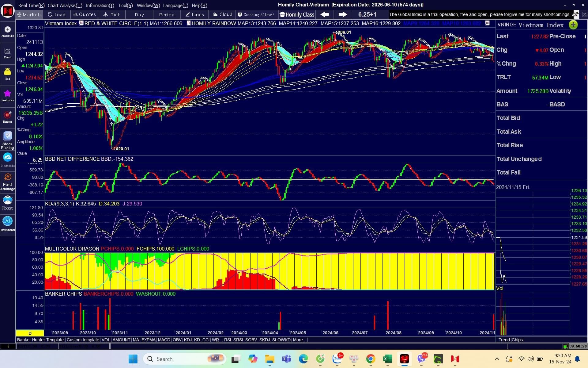This screenshot has width=588, height=368.
Task: Show hidden system tray icons
Action: coord(497,359)
